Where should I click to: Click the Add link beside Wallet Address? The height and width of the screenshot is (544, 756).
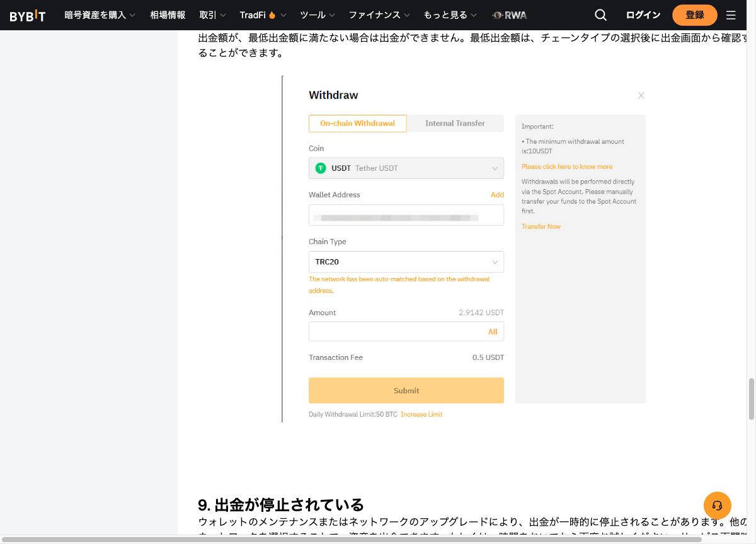point(497,195)
